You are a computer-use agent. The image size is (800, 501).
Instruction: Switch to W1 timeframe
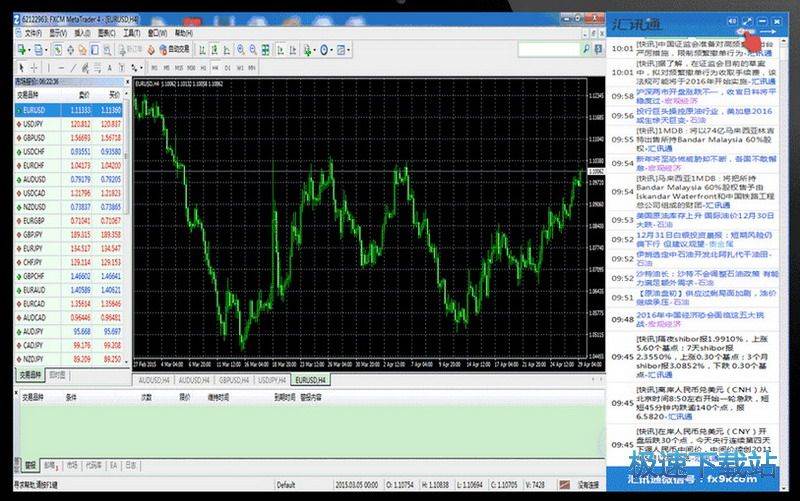(240, 68)
